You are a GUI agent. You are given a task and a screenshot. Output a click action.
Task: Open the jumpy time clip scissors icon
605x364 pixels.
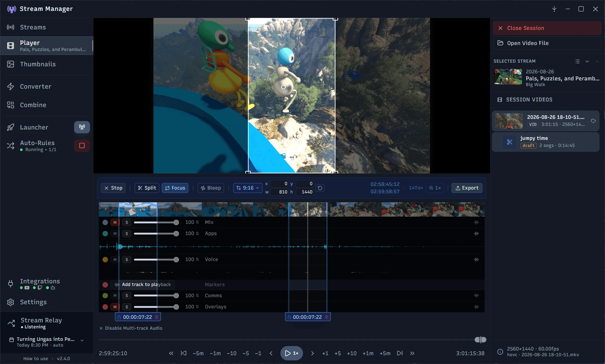click(510, 142)
